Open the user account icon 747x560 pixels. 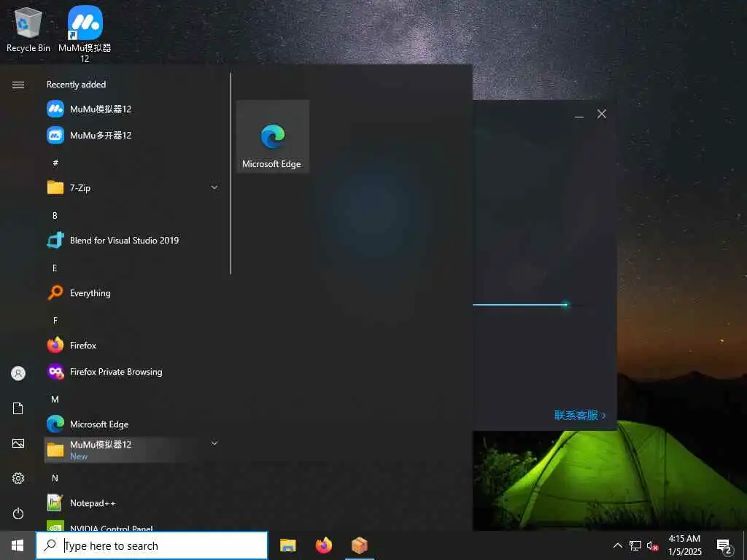click(18, 373)
